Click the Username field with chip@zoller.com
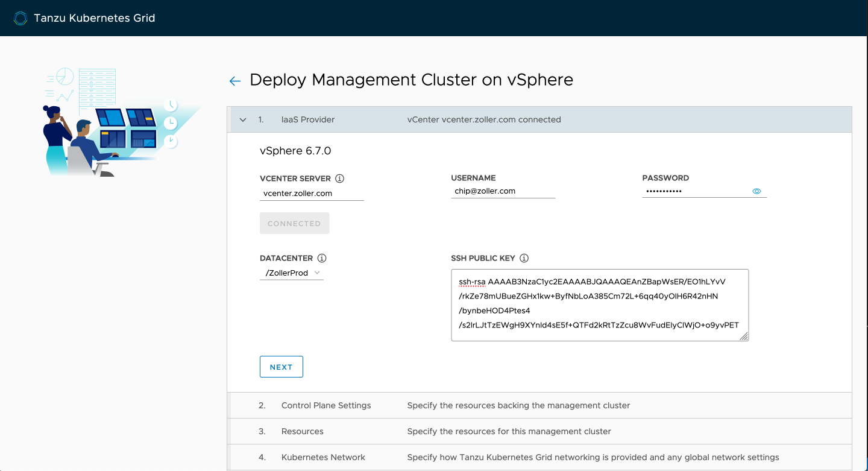868x471 pixels. [503, 191]
